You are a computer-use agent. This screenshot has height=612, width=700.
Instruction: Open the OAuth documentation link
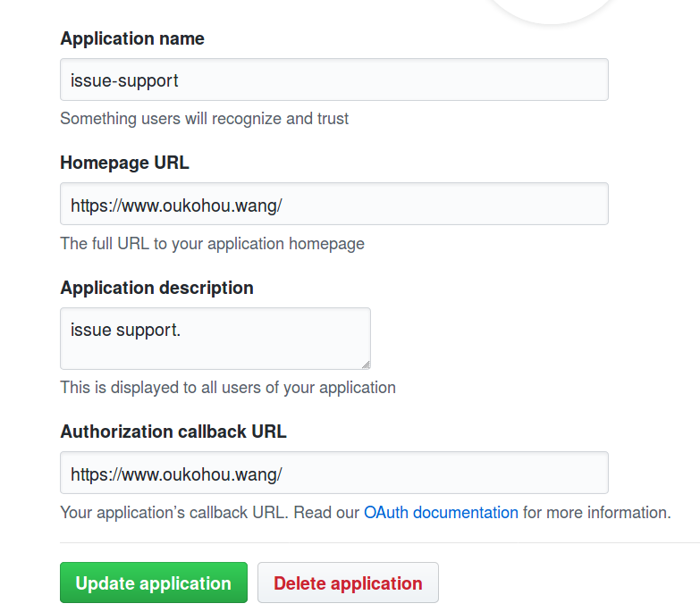441,513
